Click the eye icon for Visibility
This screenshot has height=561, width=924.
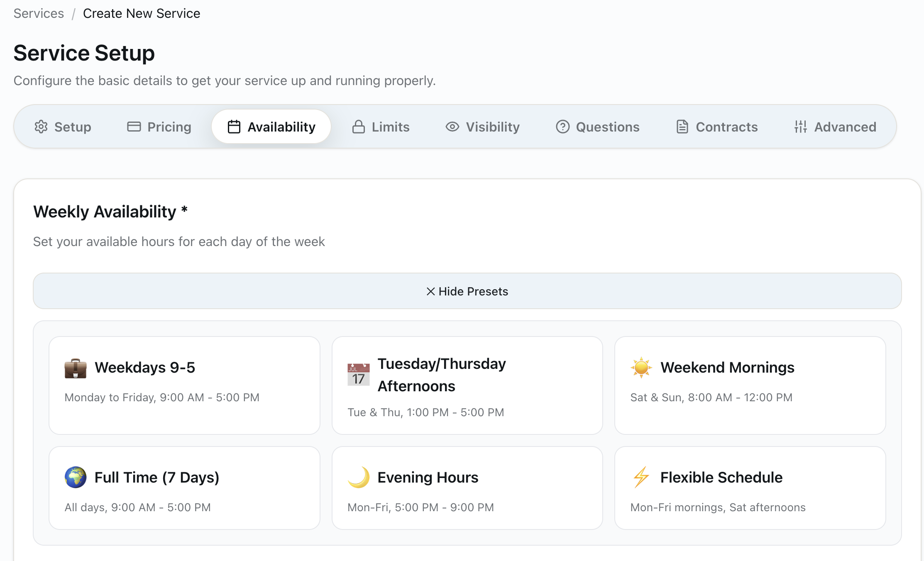coord(452,127)
